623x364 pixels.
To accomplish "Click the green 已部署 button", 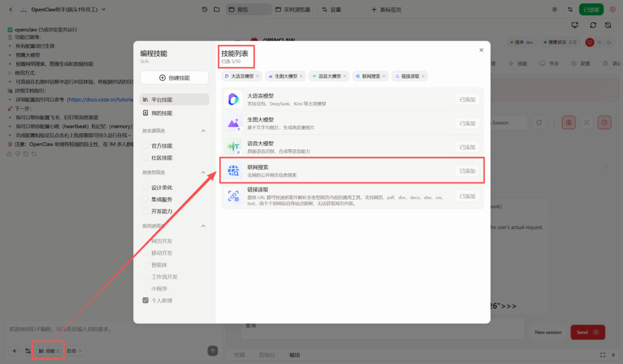I will 591,10.
